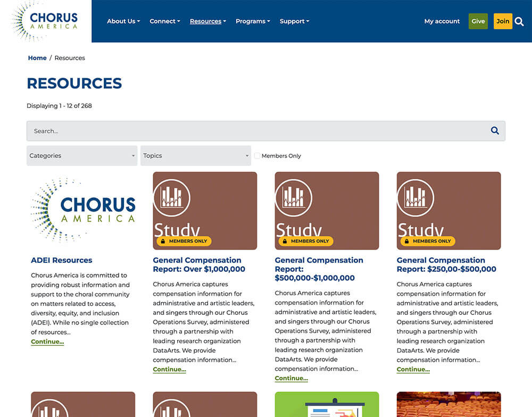
Task: Click the MEMBERS ONLY badge on the over $1,000,000 report
Action: point(183,241)
